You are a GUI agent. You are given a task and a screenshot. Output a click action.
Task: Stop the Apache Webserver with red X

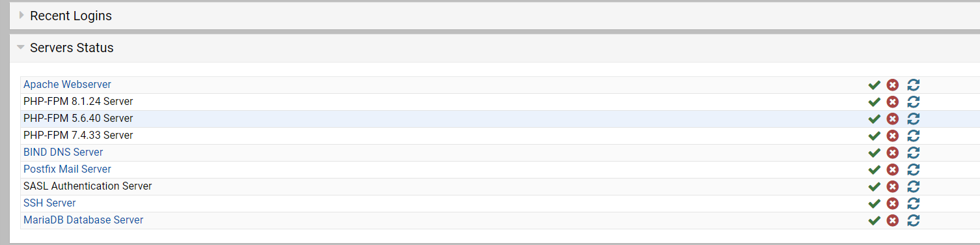pos(893,85)
